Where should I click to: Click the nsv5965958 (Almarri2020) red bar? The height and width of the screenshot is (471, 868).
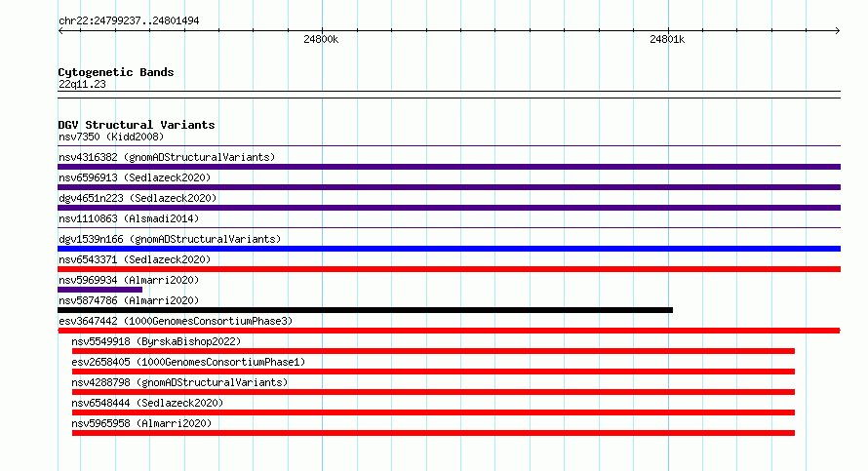click(433, 433)
